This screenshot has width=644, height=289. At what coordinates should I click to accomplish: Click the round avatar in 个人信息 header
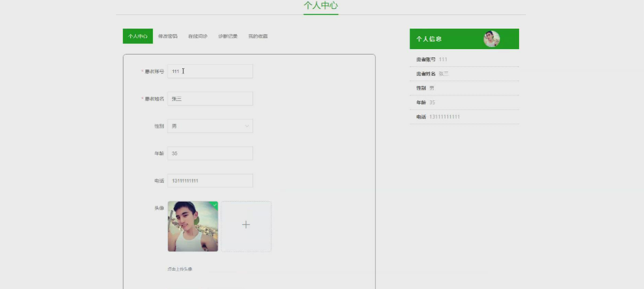(x=492, y=39)
